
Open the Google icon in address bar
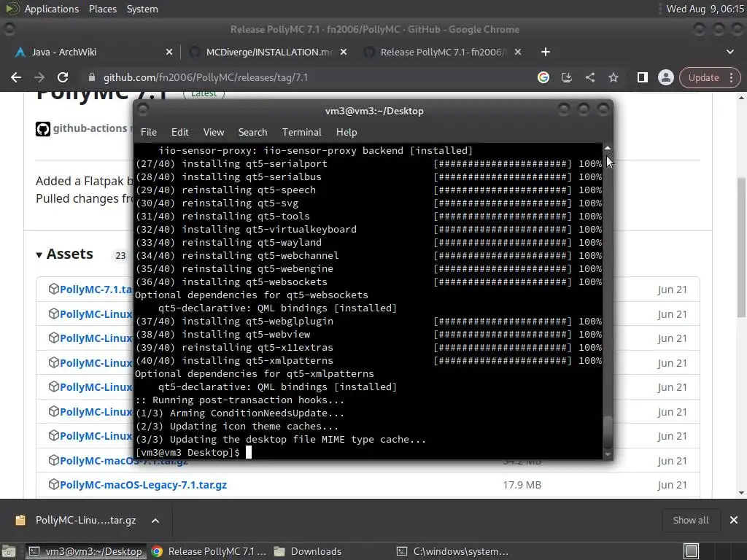pyautogui.click(x=543, y=77)
